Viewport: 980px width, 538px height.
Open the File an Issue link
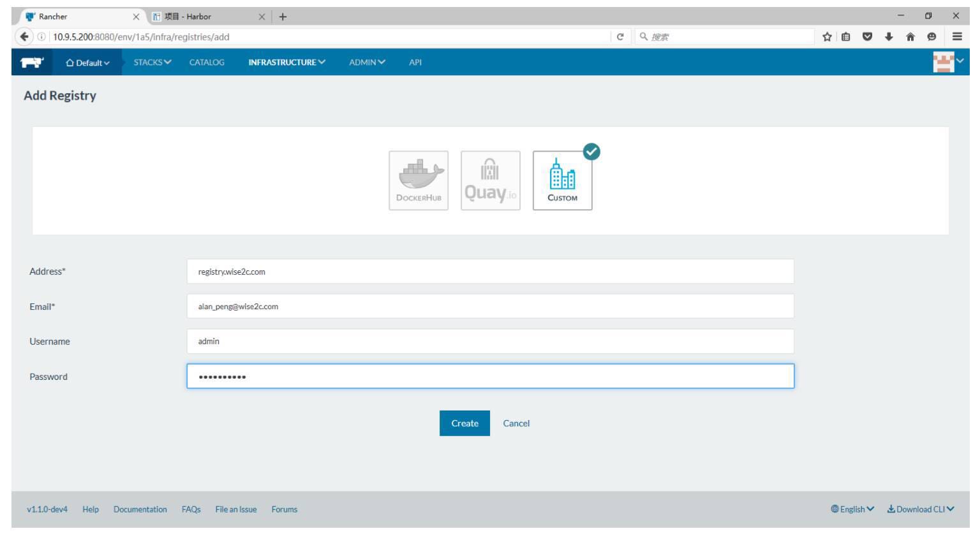[236, 509]
